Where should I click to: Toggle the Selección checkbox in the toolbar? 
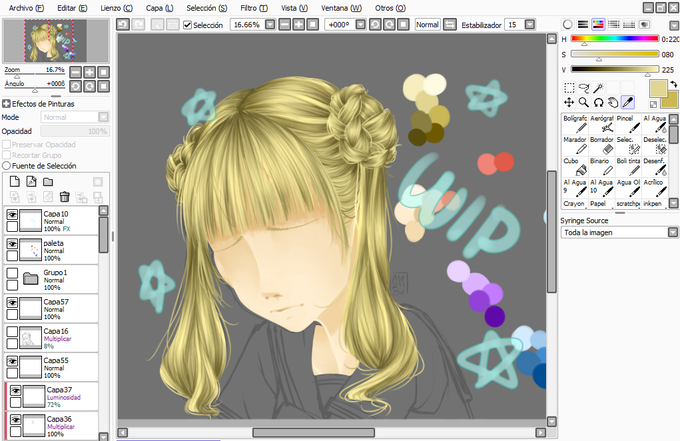187,25
